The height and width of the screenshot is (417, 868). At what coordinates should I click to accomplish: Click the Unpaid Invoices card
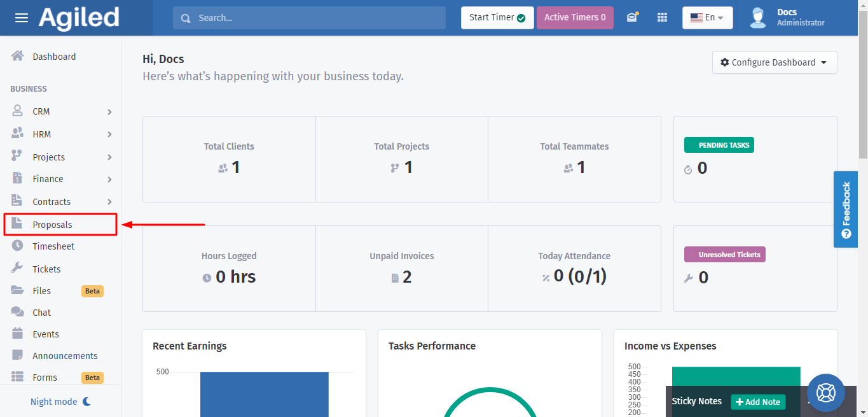(402, 269)
